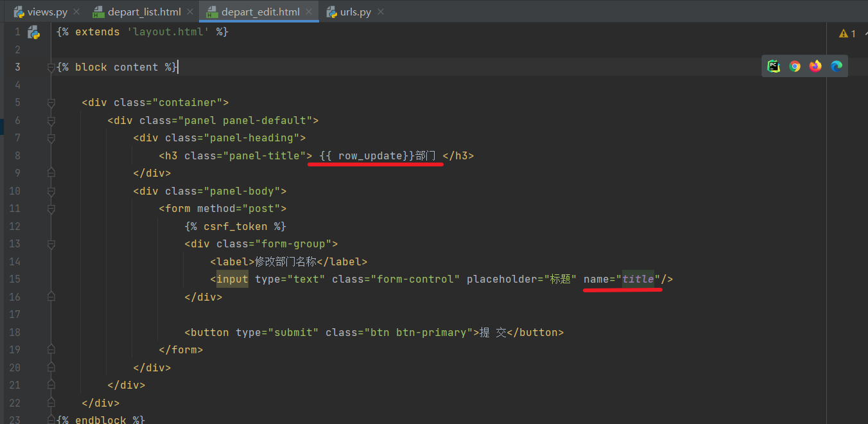
Task: Click the Python file icon on views.py tab
Action: point(17,11)
